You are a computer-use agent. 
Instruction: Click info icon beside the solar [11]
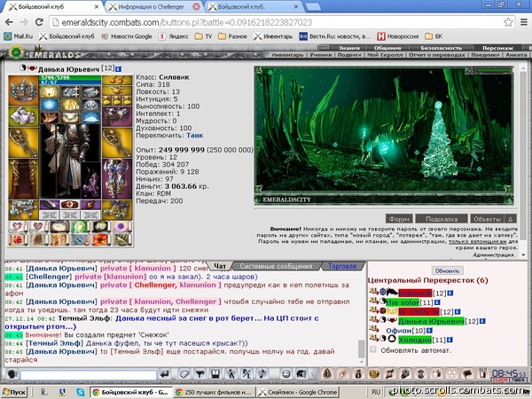437,302
